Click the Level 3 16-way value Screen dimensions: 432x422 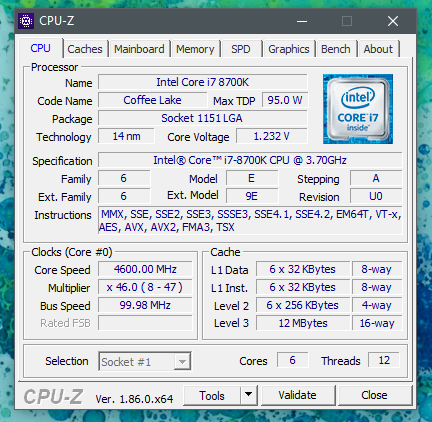pyautogui.click(x=377, y=323)
